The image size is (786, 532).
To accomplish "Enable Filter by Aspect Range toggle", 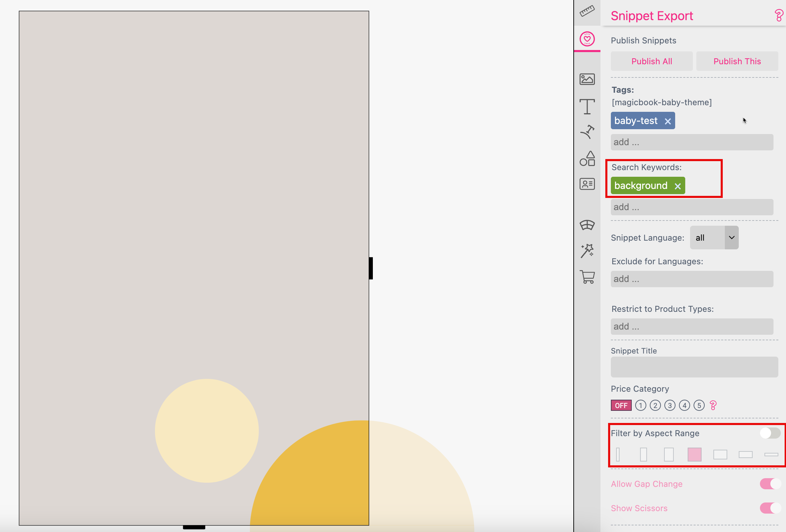I will coord(770,433).
